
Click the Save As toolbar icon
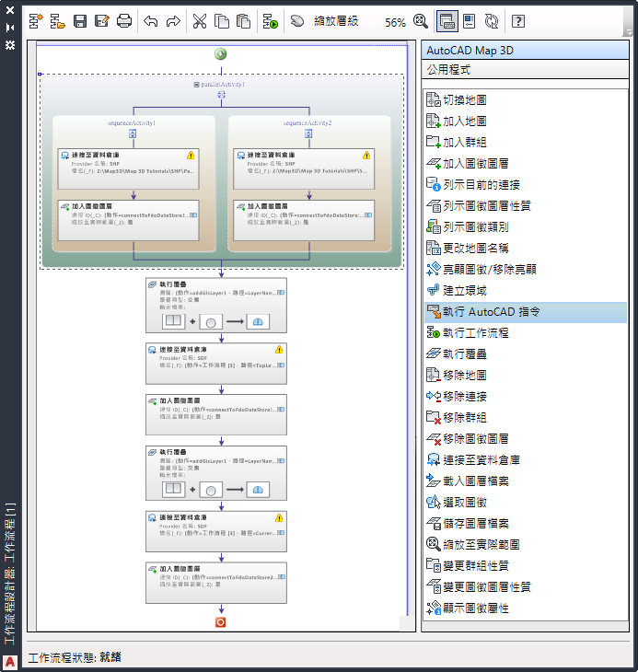pyautogui.click(x=102, y=21)
